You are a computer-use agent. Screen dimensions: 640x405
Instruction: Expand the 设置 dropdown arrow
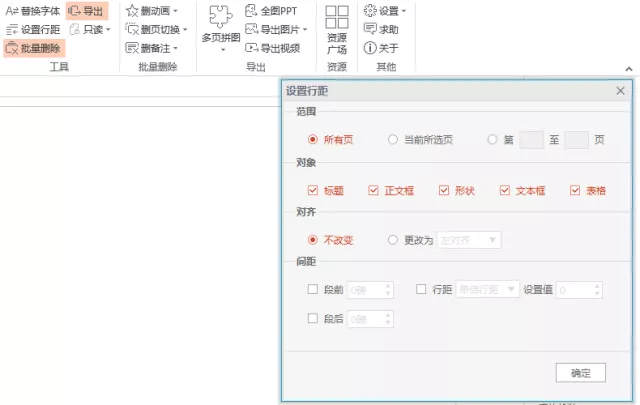[x=404, y=11]
